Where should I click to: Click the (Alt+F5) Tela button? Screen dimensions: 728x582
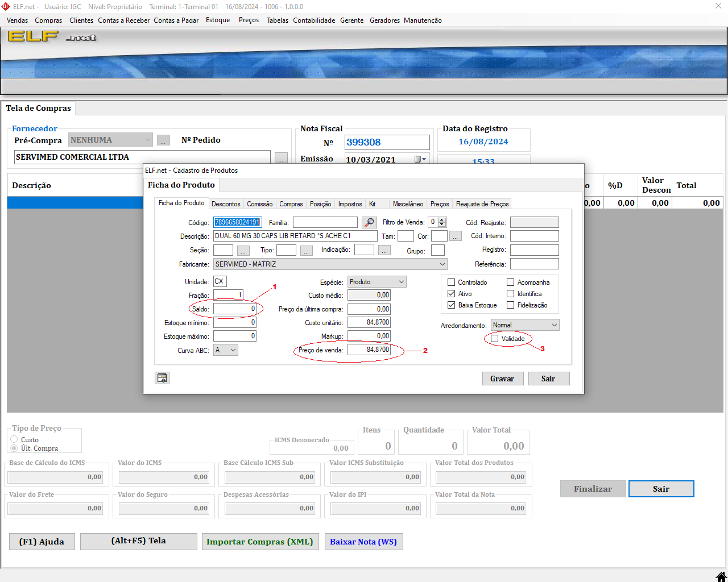pyautogui.click(x=139, y=541)
